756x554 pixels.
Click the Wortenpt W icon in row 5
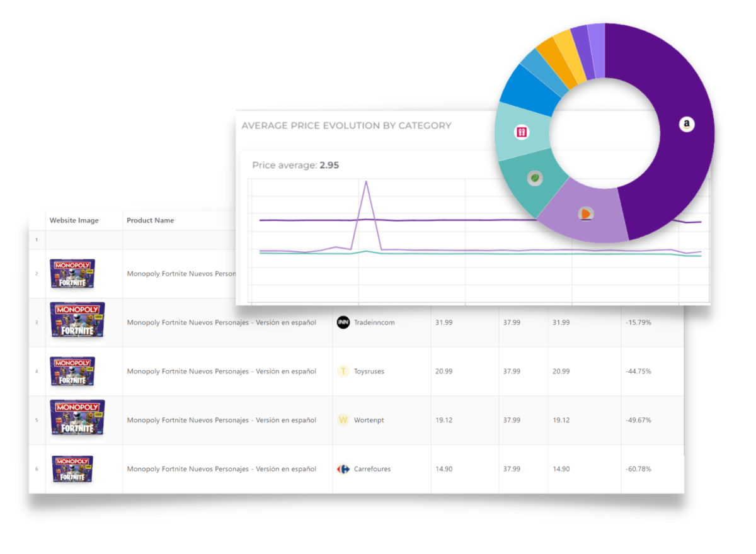[343, 420]
